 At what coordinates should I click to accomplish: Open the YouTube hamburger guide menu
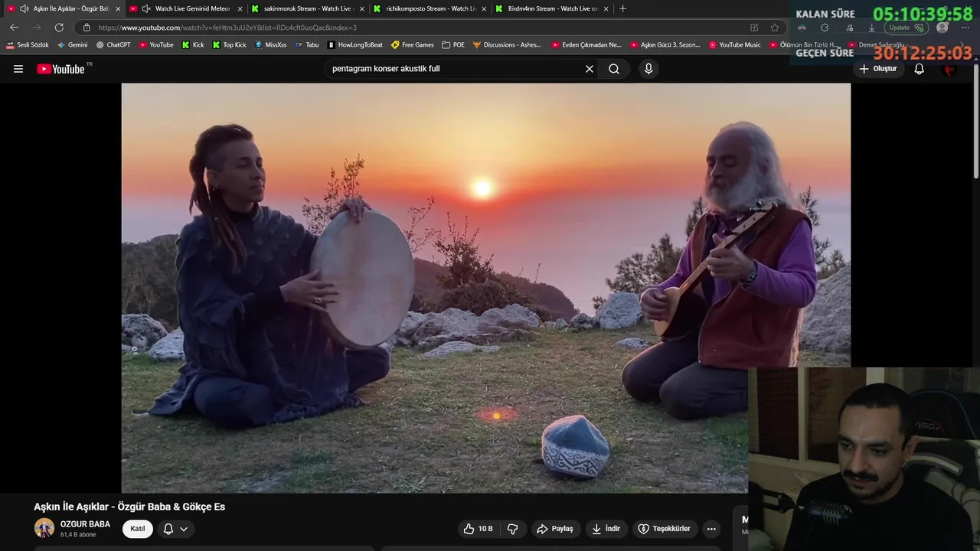18,69
